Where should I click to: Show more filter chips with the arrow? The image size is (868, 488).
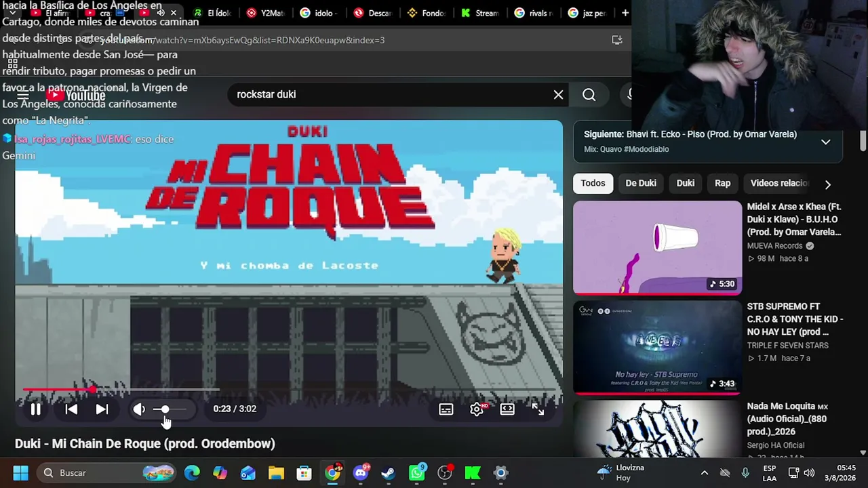tap(827, 184)
